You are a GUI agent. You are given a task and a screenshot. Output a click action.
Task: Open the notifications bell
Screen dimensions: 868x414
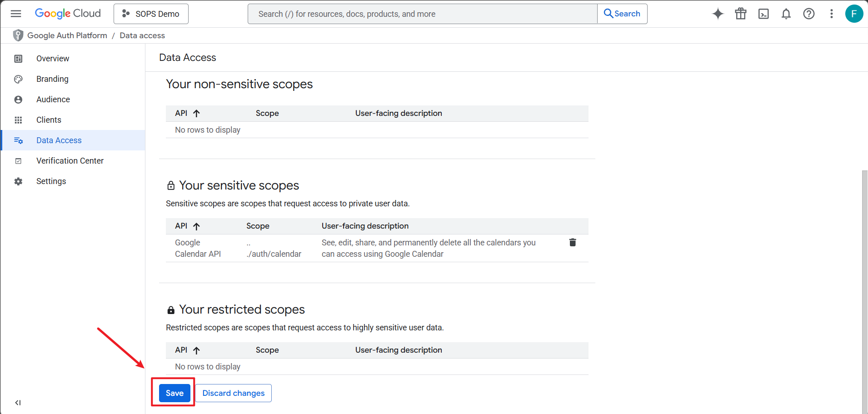coord(786,14)
